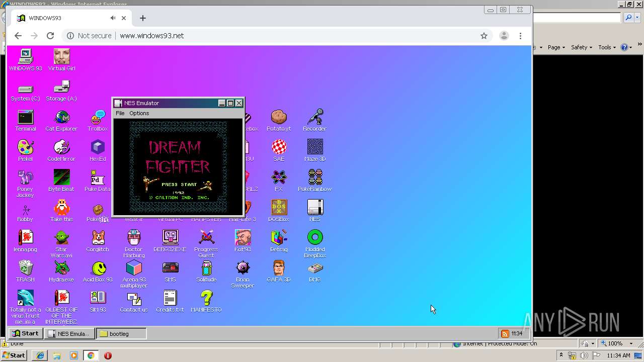The height and width of the screenshot is (362, 644).
Task: Launch Solitude
Action: coord(206,271)
